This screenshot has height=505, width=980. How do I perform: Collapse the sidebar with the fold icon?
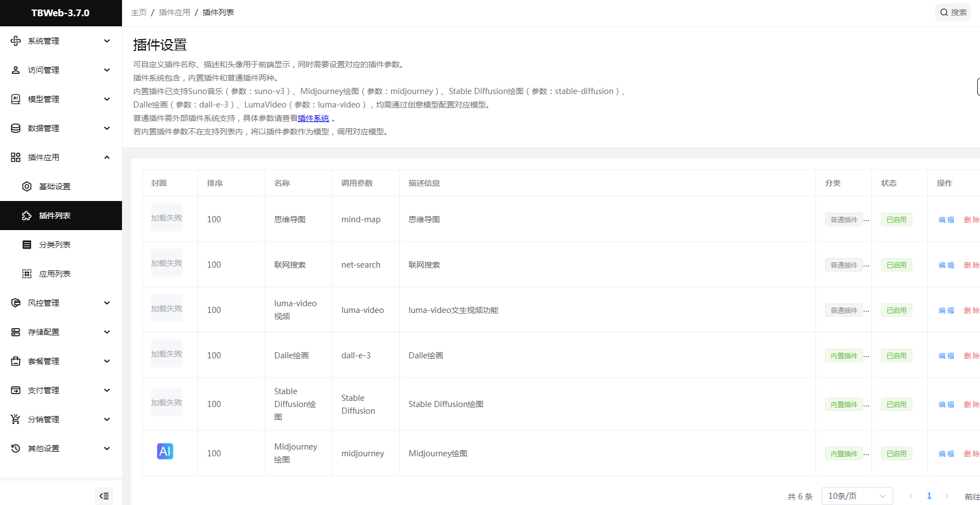pos(104,496)
